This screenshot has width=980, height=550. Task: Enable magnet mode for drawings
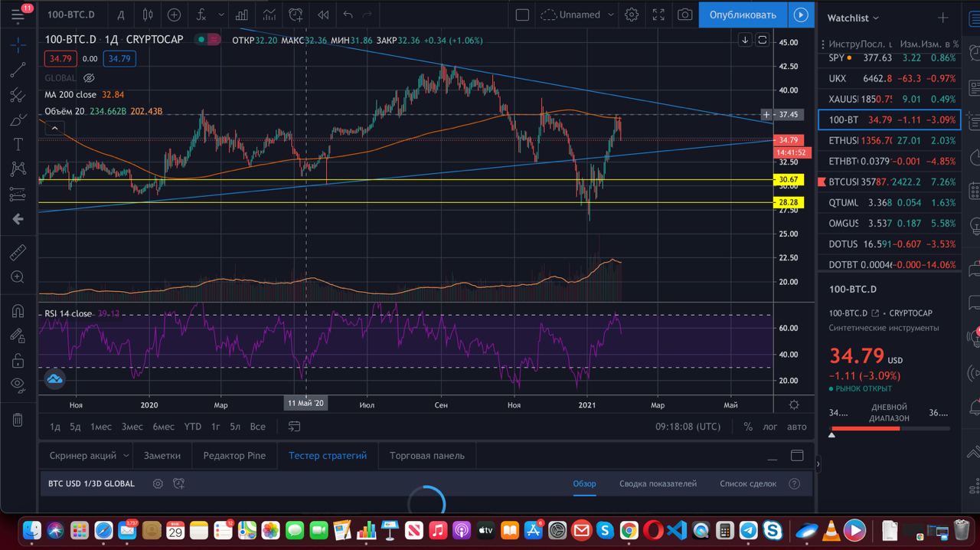tap(18, 311)
